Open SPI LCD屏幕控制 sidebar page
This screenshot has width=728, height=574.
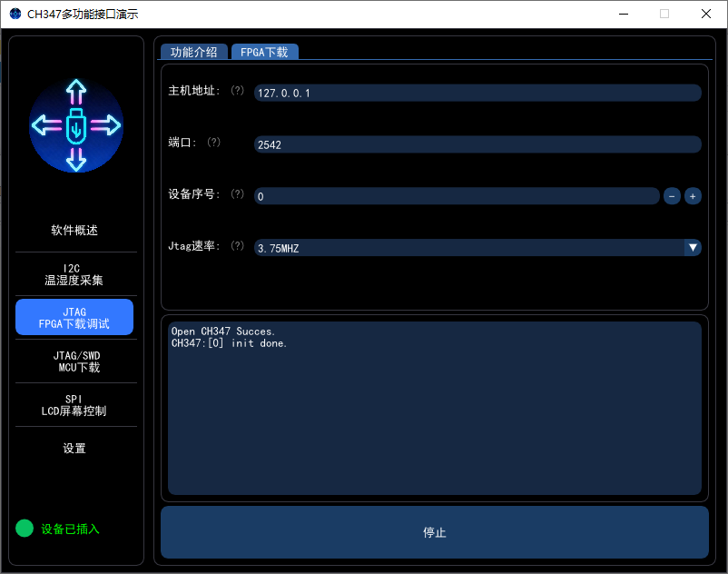[x=74, y=405]
